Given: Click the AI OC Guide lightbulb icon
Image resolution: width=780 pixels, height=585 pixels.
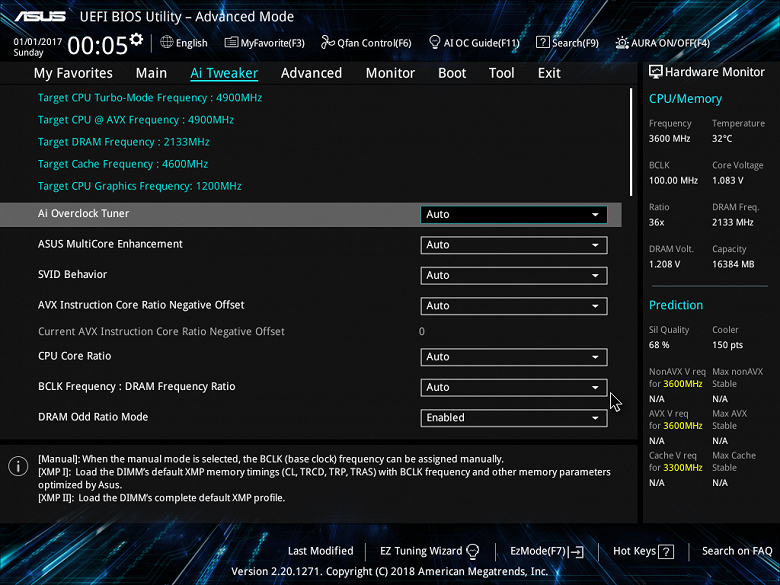Looking at the screenshot, I should coord(434,42).
